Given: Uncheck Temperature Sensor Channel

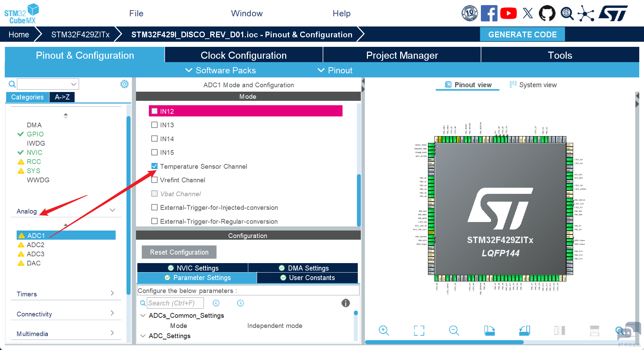Looking at the screenshot, I should [x=154, y=166].
